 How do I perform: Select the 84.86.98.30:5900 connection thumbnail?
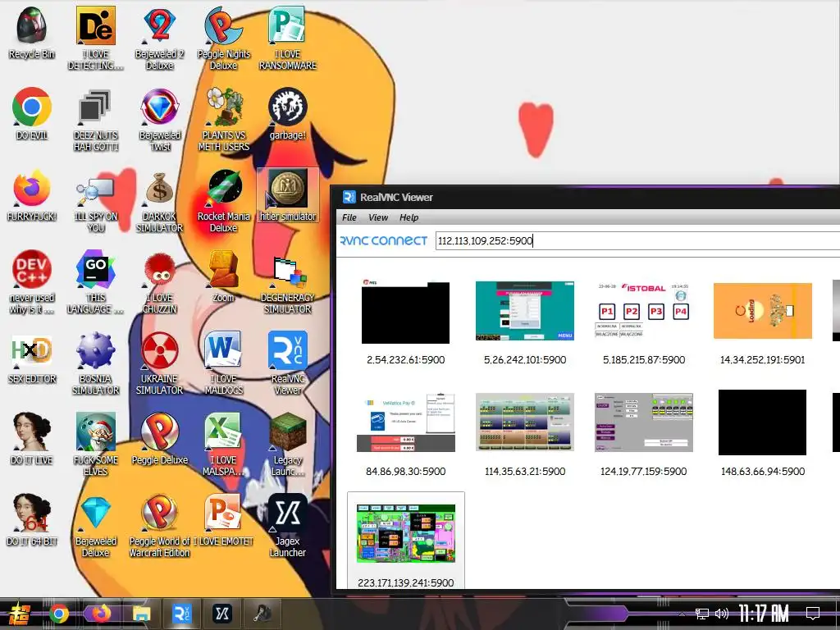coord(405,422)
